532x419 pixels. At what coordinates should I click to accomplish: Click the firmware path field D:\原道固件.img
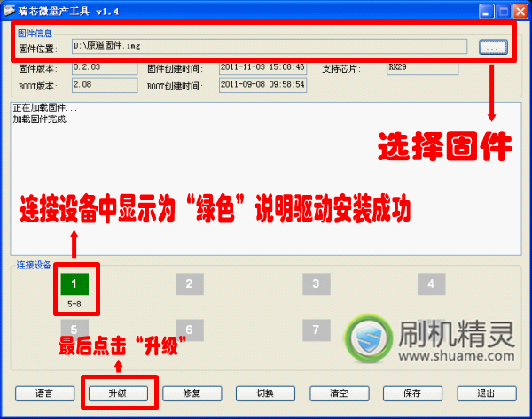click(x=270, y=46)
